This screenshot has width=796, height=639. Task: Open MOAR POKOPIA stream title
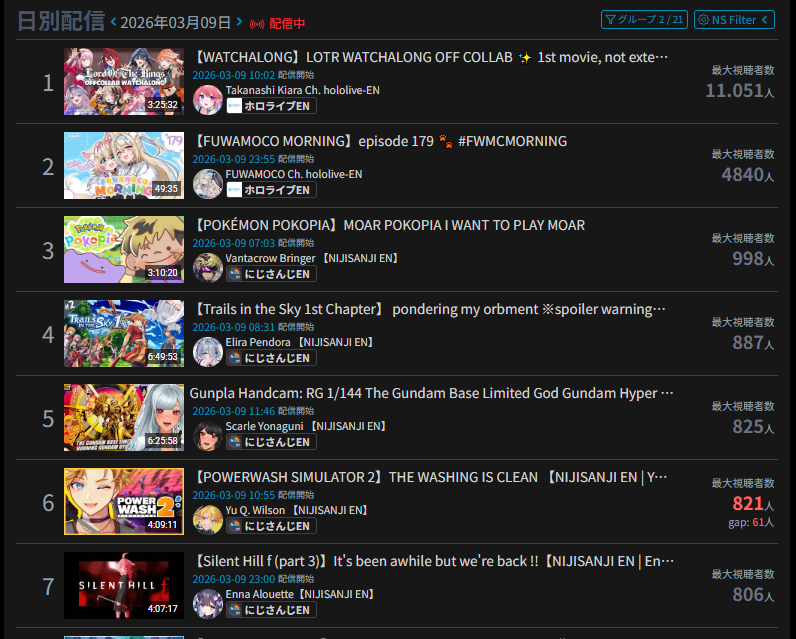coord(389,225)
